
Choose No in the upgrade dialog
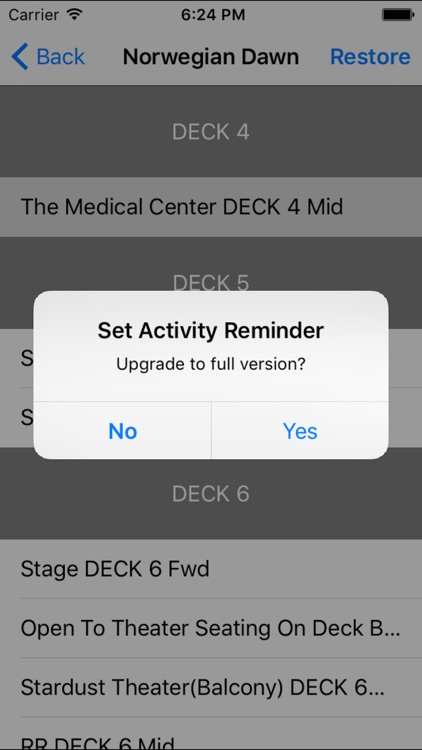coord(122,431)
